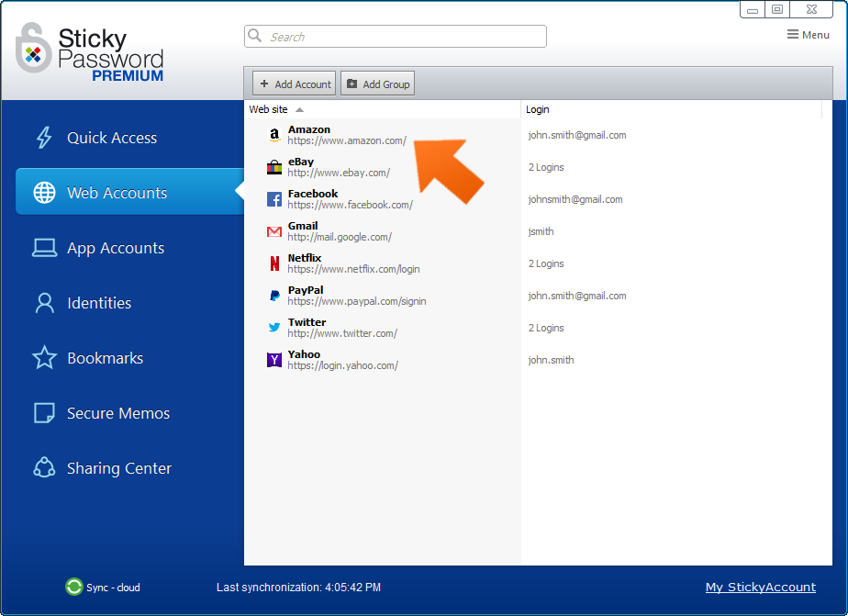Click the Yahoo logo icon
This screenshot has height=616, width=848.
pyautogui.click(x=274, y=360)
